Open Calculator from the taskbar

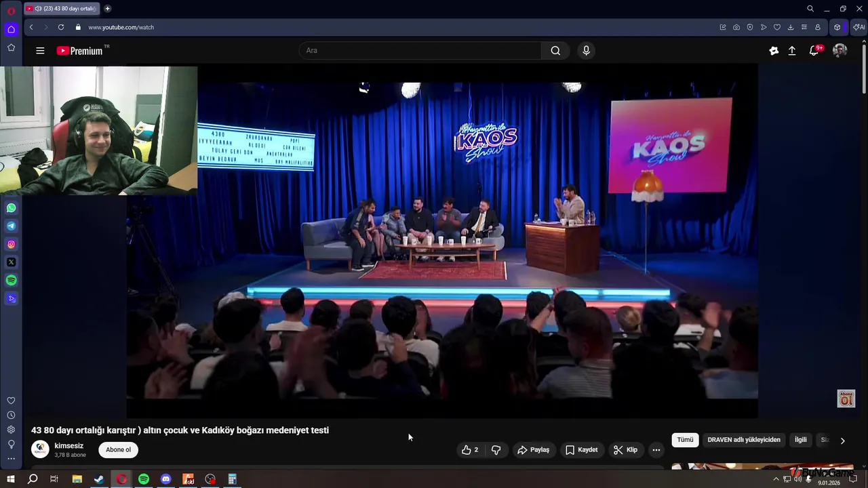(x=233, y=479)
